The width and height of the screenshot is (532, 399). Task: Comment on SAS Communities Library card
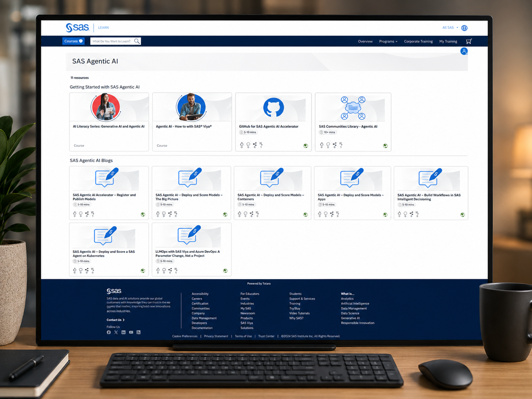coord(328,144)
